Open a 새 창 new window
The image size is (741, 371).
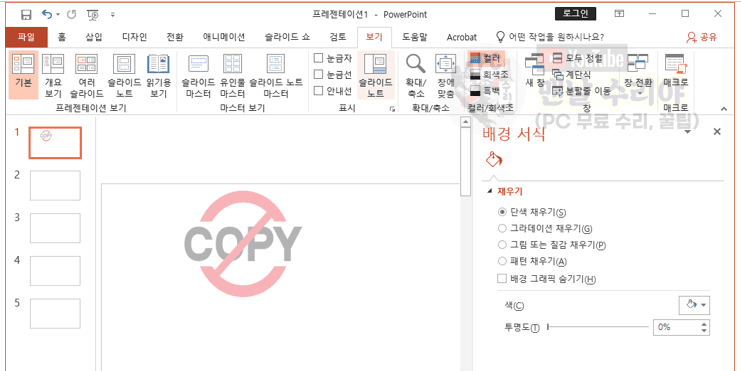click(x=535, y=71)
